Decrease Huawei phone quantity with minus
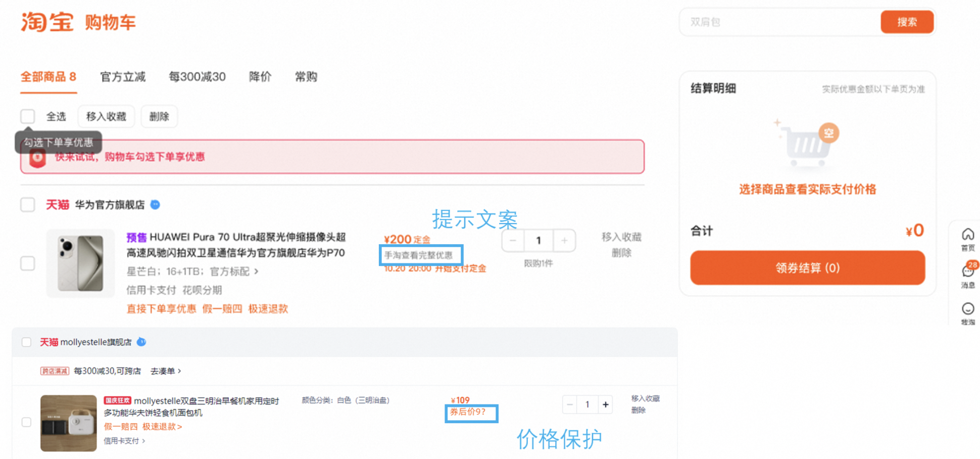The width and height of the screenshot is (980, 459). [513, 240]
